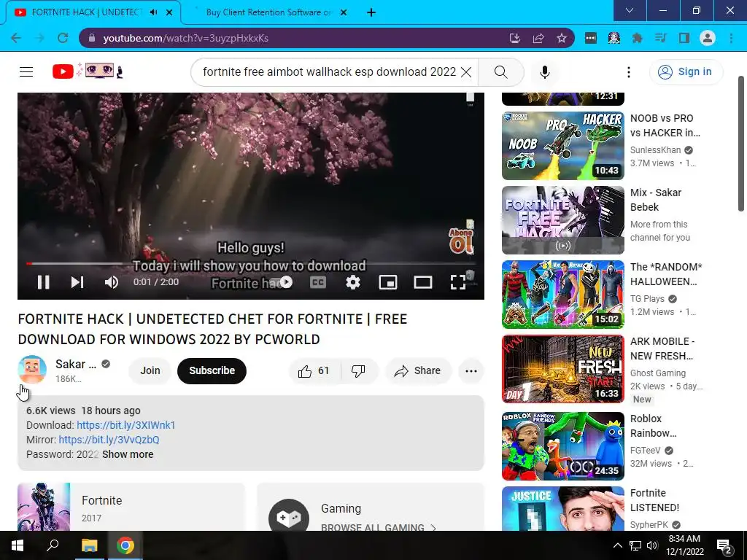Reload the page

63,38
